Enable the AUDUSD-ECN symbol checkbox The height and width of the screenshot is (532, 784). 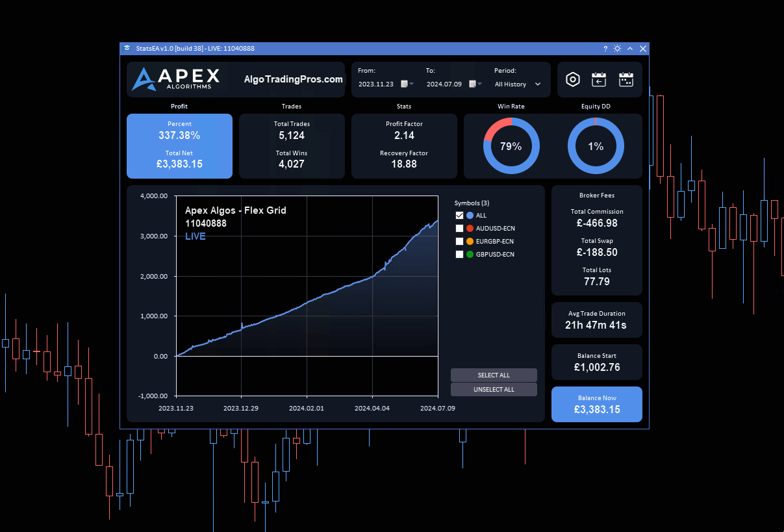[459, 228]
